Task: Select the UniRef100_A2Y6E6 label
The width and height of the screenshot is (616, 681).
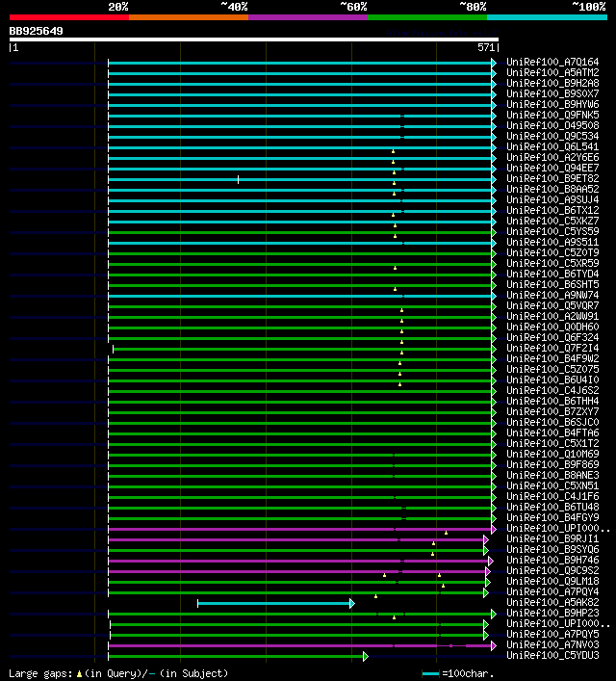Action: click(552, 158)
